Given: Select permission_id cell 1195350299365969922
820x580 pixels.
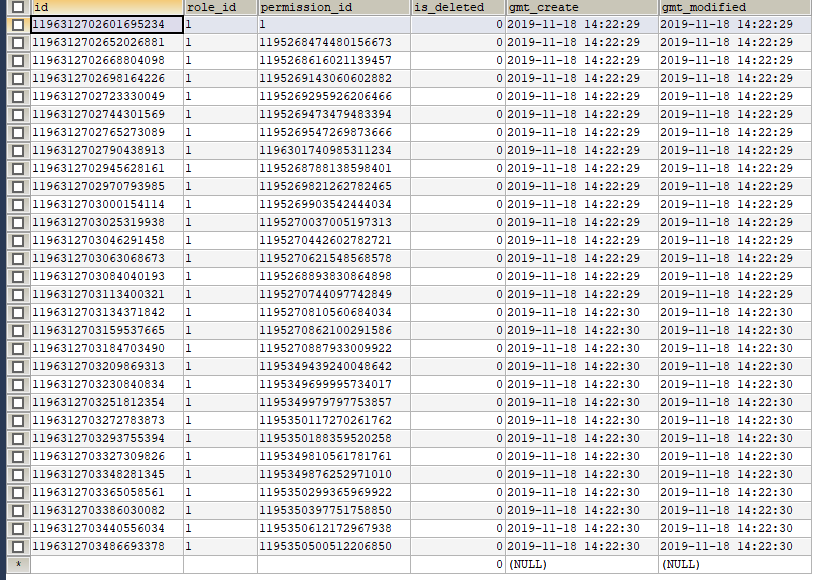Looking at the screenshot, I should pyautogui.click(x=334, y=492).
